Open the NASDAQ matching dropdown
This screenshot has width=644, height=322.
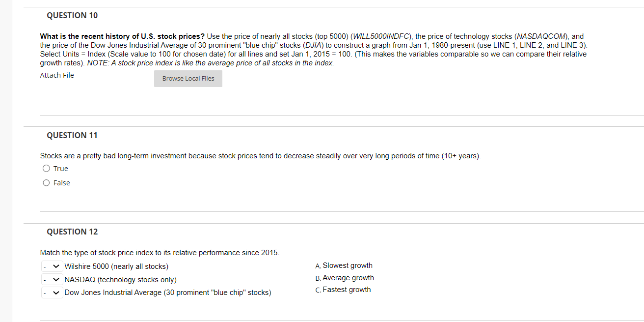[x=52, y=279]
